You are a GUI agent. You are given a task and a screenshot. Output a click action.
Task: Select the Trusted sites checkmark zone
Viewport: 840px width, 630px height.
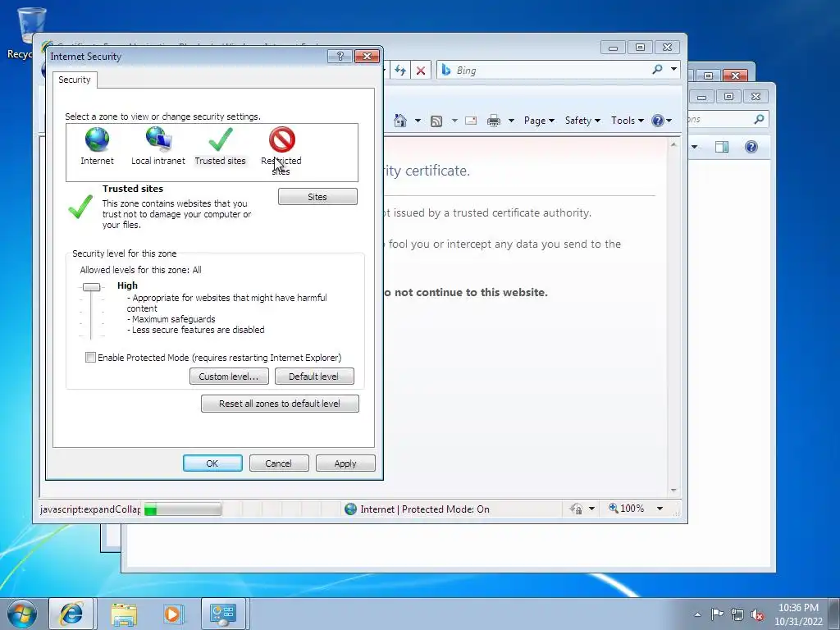pos(220,139)
